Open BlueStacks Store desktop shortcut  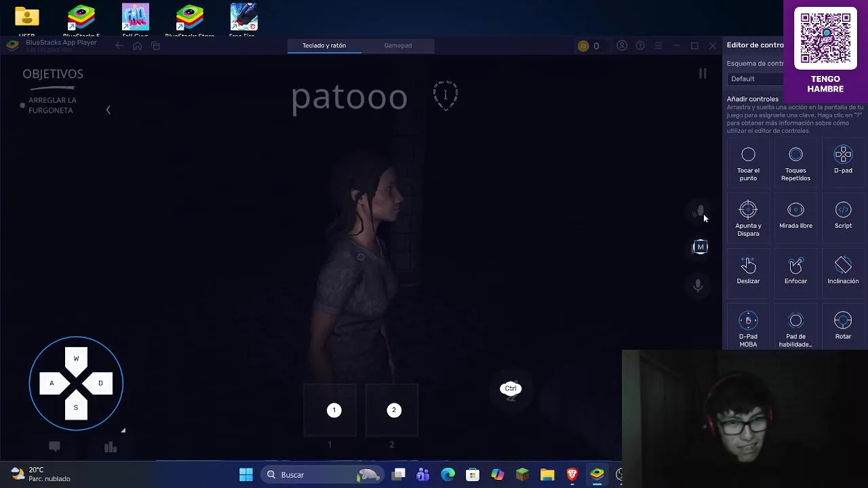click(189, 20)
